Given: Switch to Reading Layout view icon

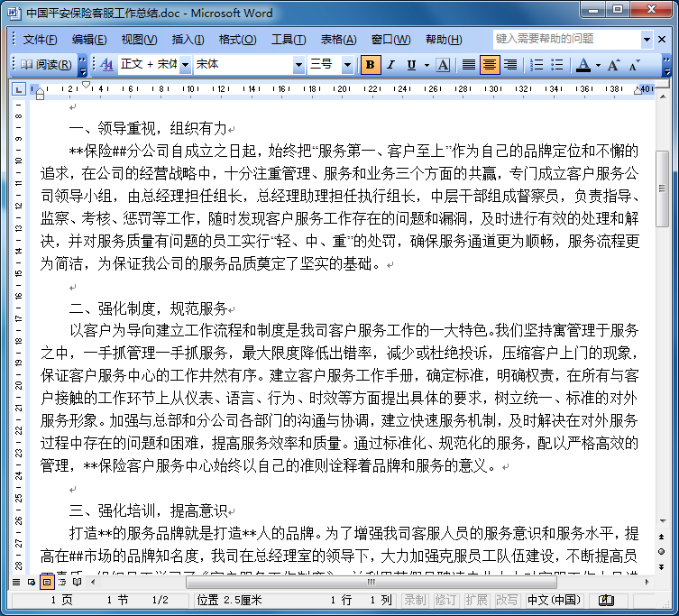Looking at the screenshot, I should click(77, 583).
